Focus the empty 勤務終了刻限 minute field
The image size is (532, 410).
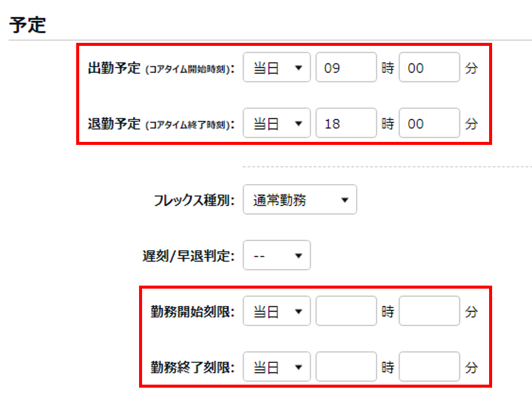[x=429, y=367]
